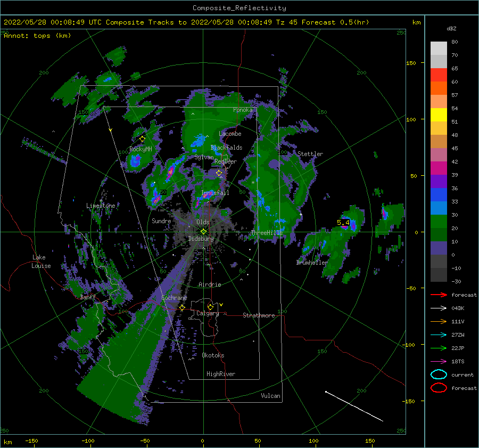Image resolution: width=479 pixels, height=448 pixels.
Task: Select the Blackfalds label
Action: click(x=226, y=148)
